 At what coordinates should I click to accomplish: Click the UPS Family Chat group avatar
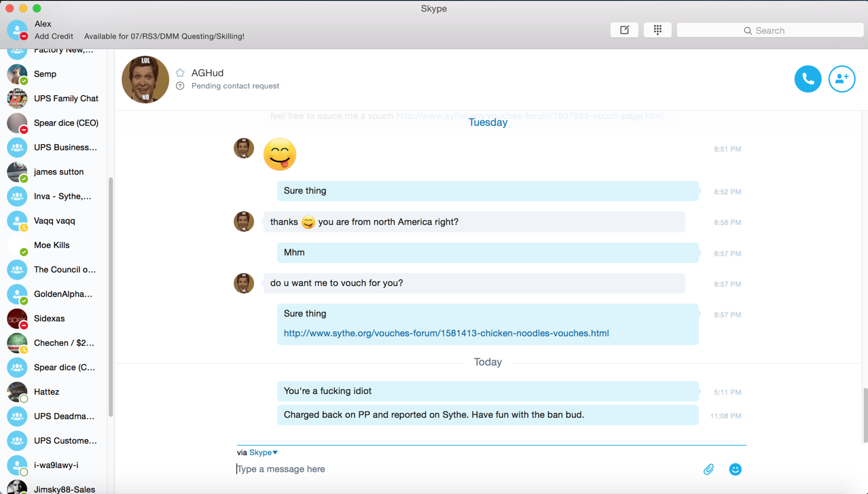(x=17, y=99)
